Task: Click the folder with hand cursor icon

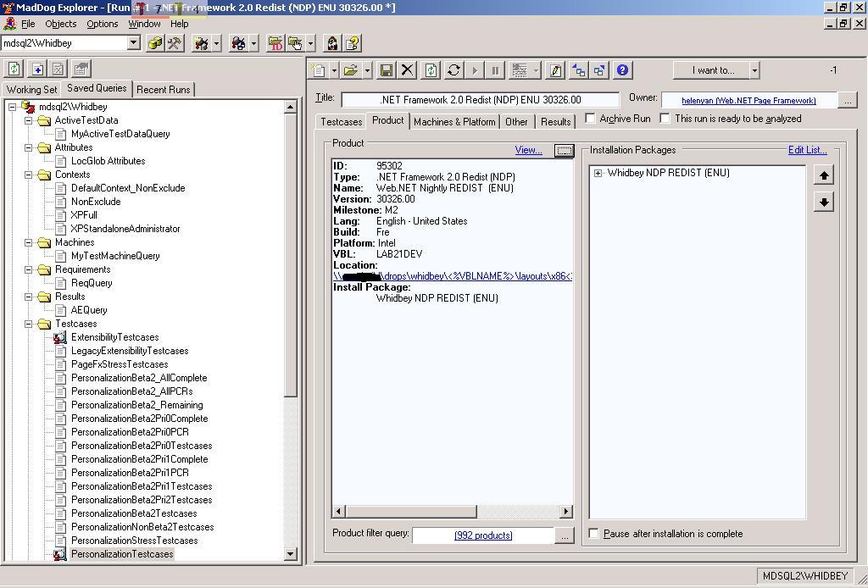Action: (295, 43)
